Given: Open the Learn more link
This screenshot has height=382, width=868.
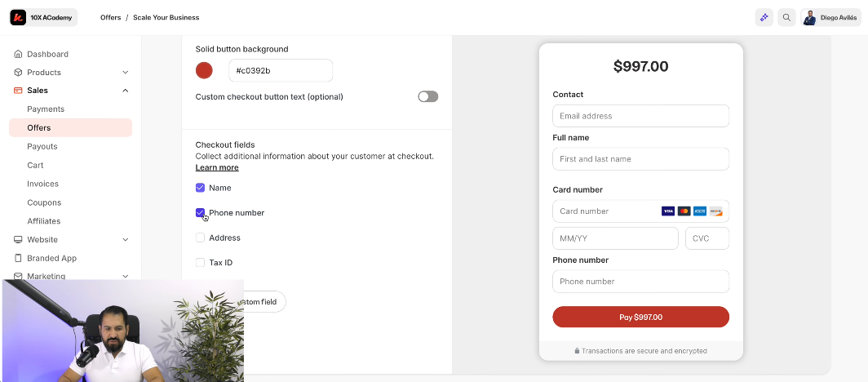Looking at the screenshot, I should tap(217, 167).
